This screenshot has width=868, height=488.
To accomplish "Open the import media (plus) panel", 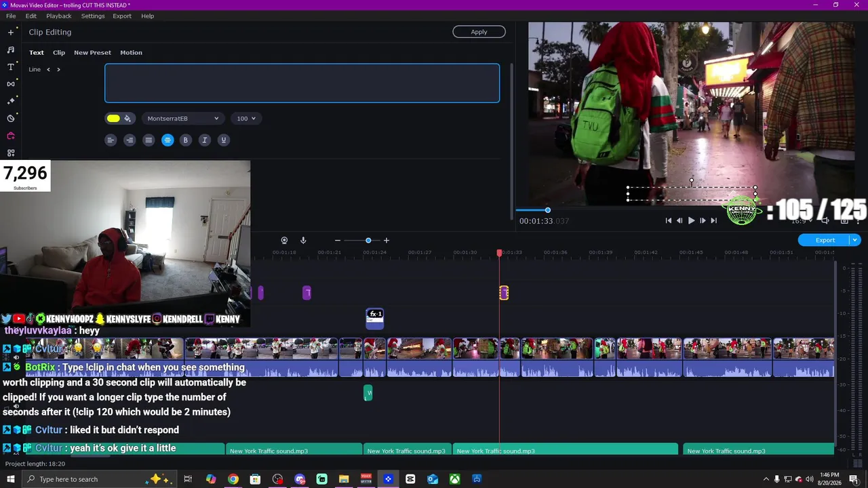I will [x=11, y=32].
